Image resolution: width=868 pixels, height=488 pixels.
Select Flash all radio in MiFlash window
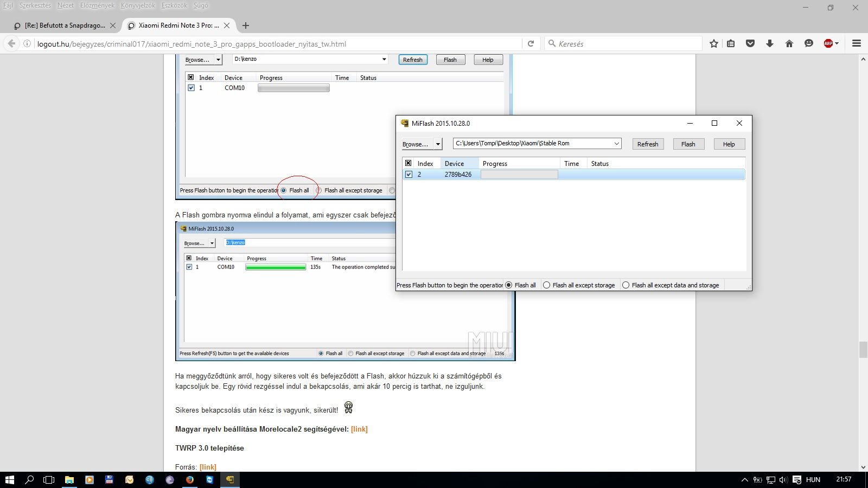508,285
